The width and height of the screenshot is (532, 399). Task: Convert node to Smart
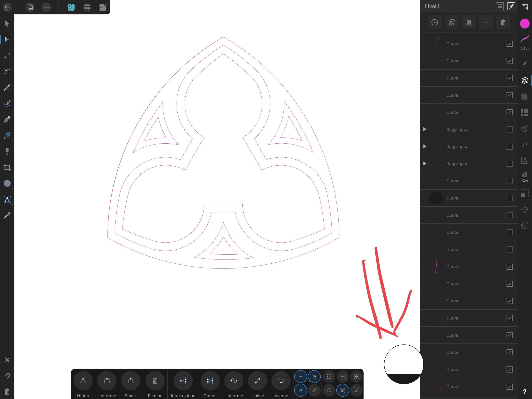tap(130, 385)
